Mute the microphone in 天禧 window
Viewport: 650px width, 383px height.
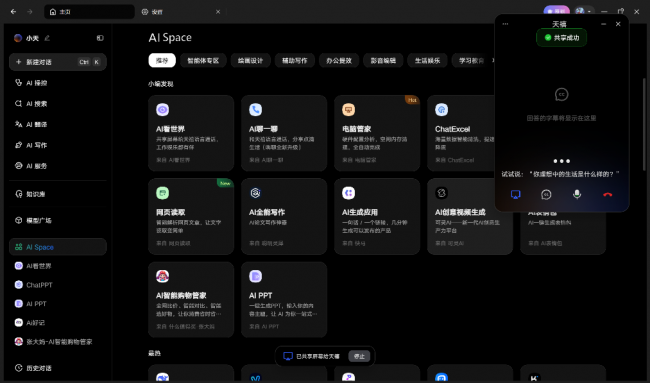tap(577, 194)
